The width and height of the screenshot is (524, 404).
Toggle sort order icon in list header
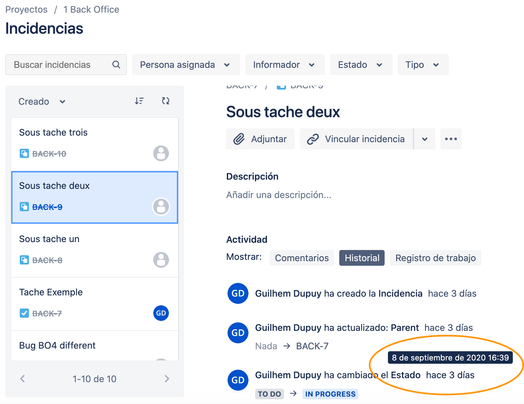pyautogui.click(x=139, y=101)
